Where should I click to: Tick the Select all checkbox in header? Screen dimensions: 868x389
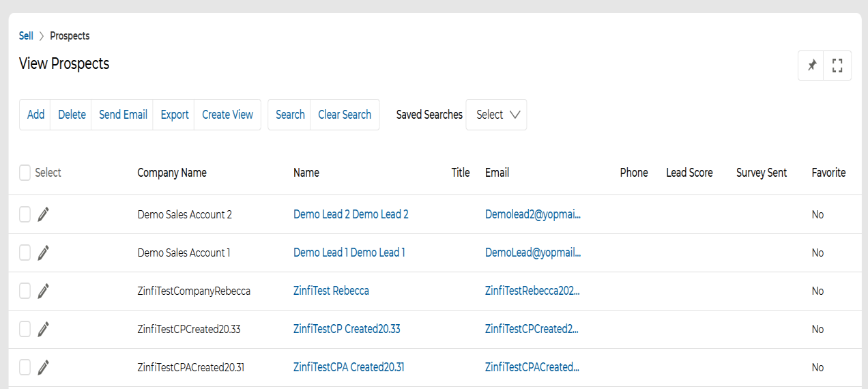click(25, 173)
